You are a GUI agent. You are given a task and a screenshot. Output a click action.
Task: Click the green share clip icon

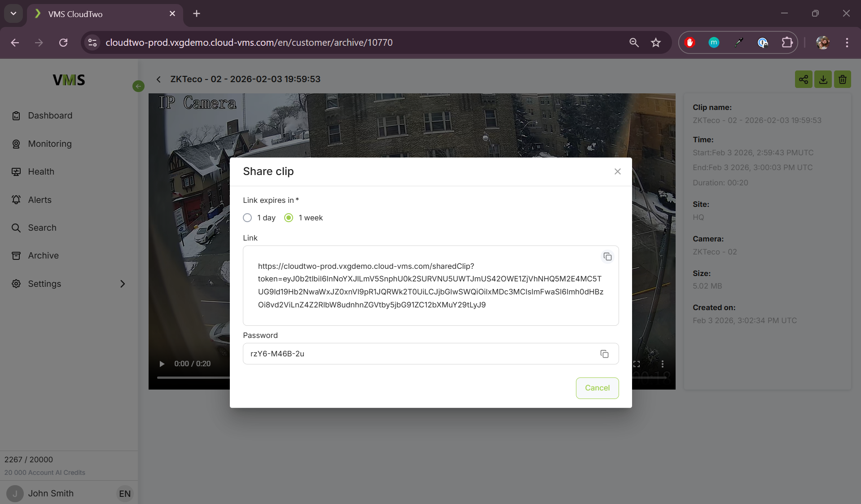coord(803,79)
